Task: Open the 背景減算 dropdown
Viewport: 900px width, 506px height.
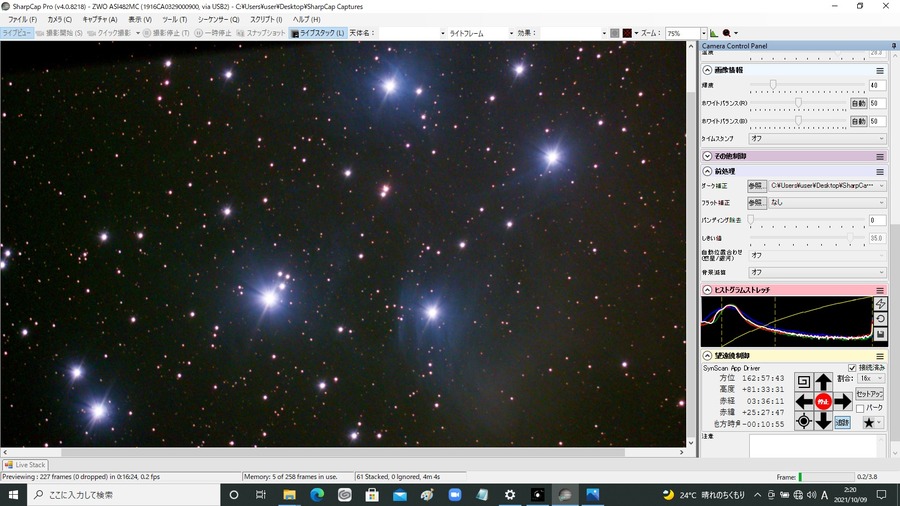Action: [817, 272]
